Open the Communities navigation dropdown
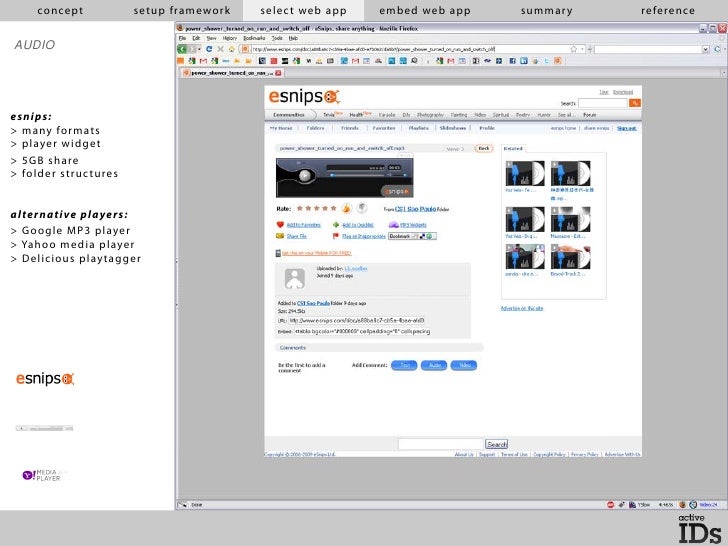The height and width of the screenshot is (546, 728). (287, 115)
